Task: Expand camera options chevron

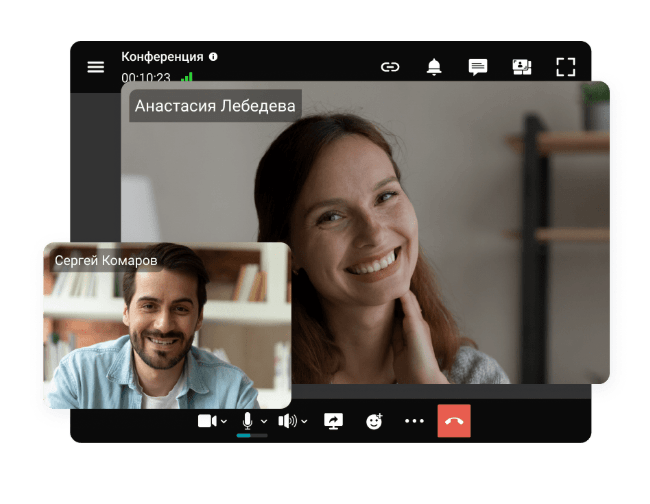Action: pos(224,422)
